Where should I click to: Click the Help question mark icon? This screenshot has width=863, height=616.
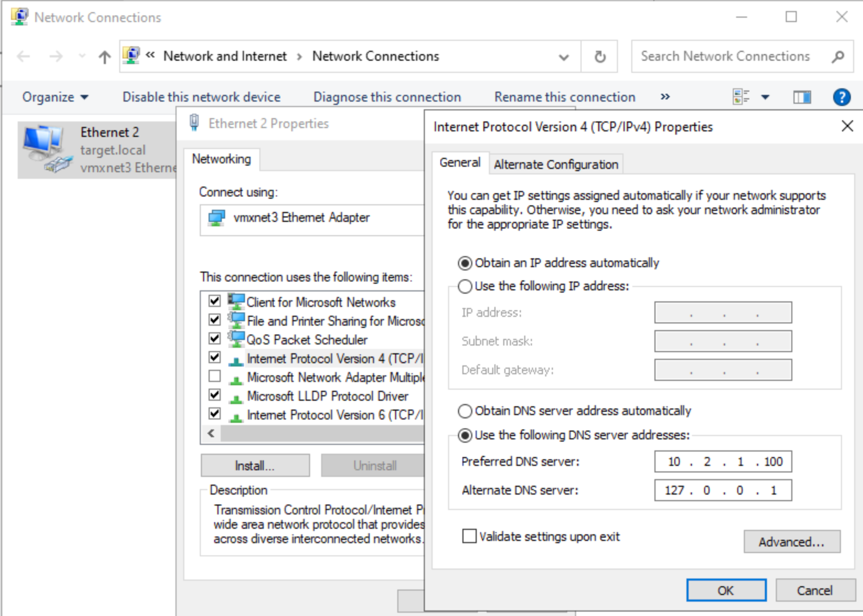pos(841,97)
